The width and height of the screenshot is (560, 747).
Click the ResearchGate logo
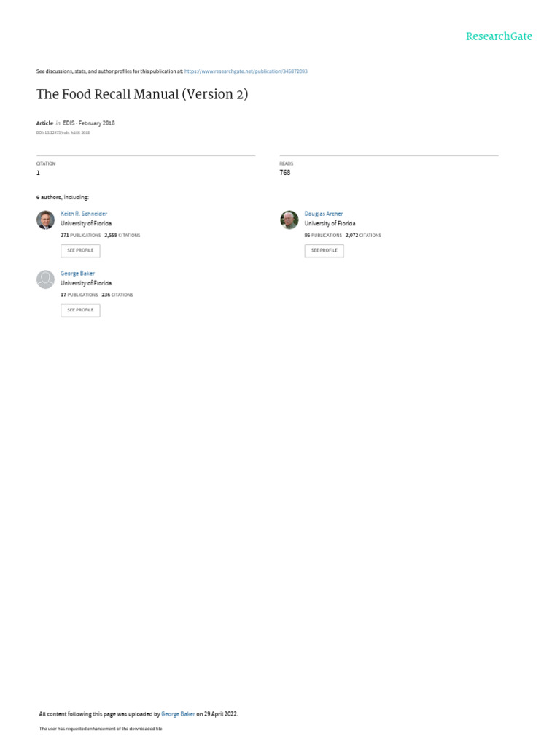pyautogui.click(x=499, y=36)
